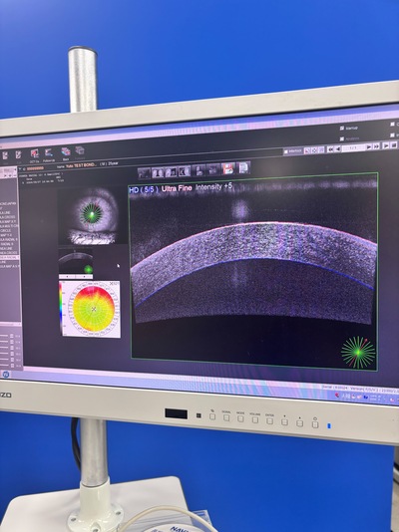Screen dimensions: 399x532
Task: Click the radial scan indicator in scan corner
Action: click(358, 353)
